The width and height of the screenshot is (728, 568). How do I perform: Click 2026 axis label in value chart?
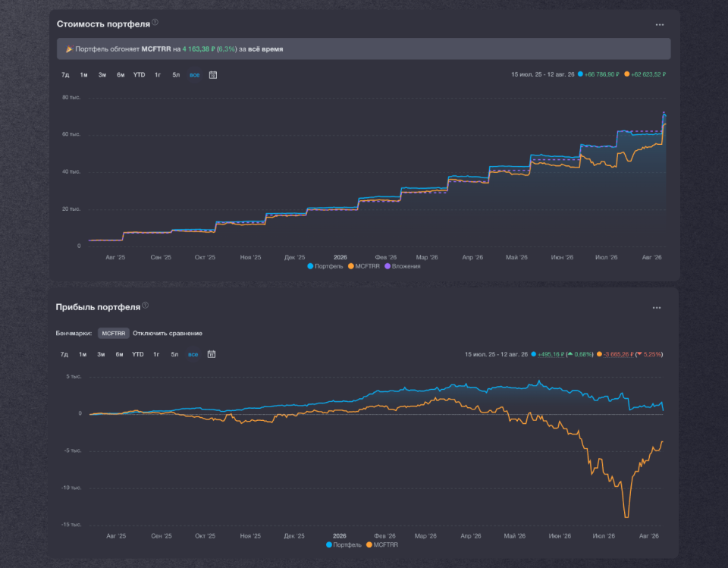tap(340, 257)
